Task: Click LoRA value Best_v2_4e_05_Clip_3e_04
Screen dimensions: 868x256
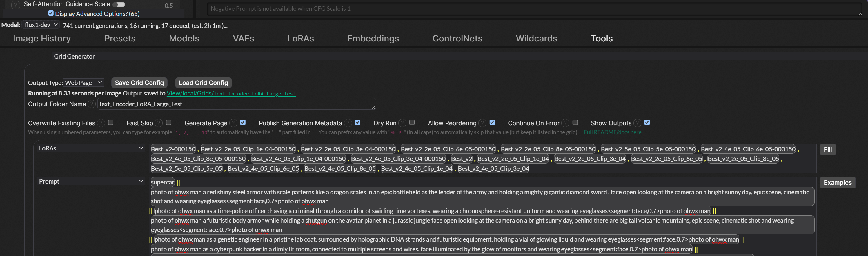Action: (493, 169)
